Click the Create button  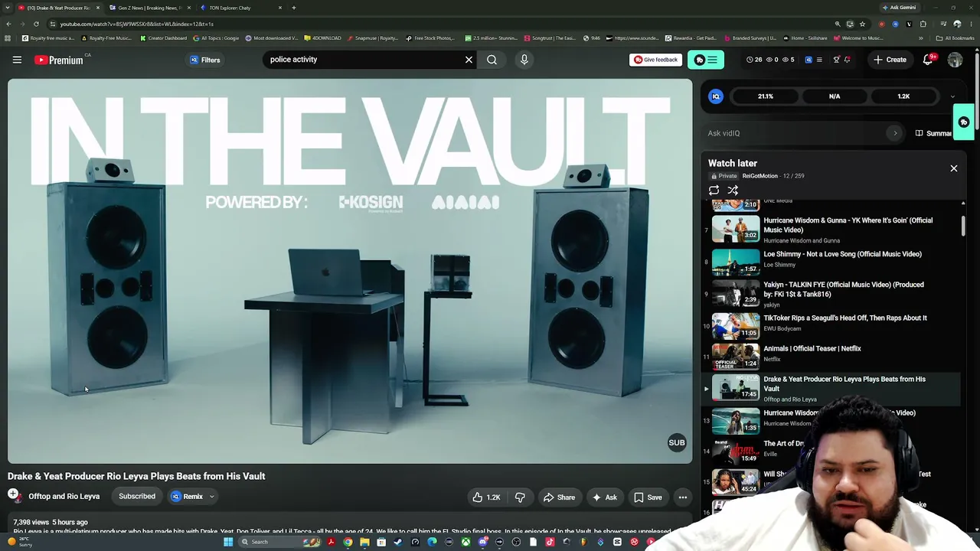(890, 60)
